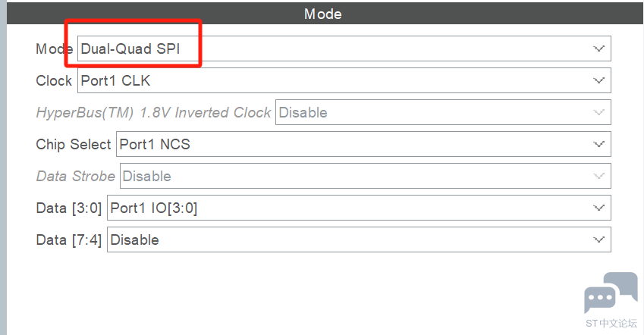Click the chevron arrow of the Mode combo box
The image size is (644, 335).
[x=598, y=49]
